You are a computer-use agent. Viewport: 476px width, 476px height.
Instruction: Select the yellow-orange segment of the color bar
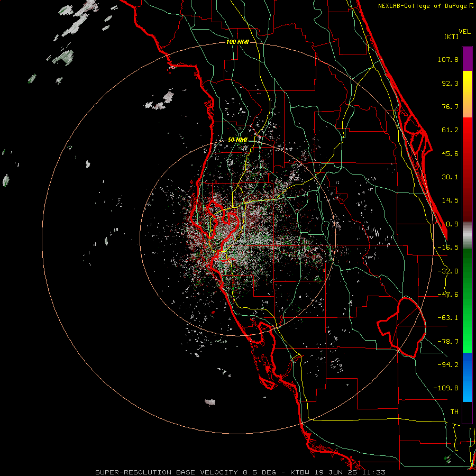tap(467, 94)
